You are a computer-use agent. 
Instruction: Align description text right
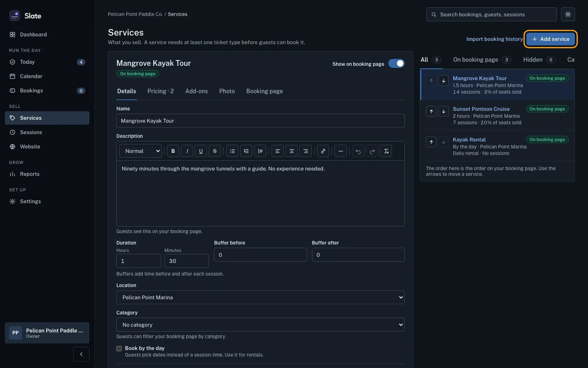[x=305, y=151]
